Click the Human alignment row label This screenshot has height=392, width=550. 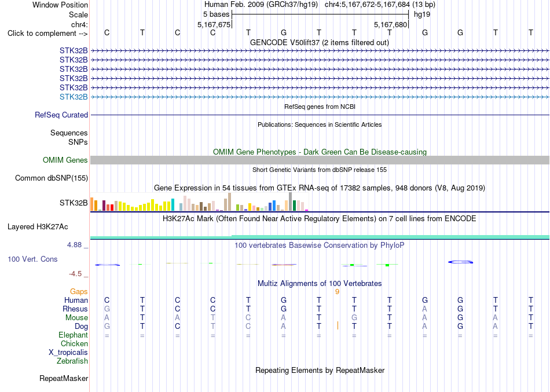[x=76, y=300]
